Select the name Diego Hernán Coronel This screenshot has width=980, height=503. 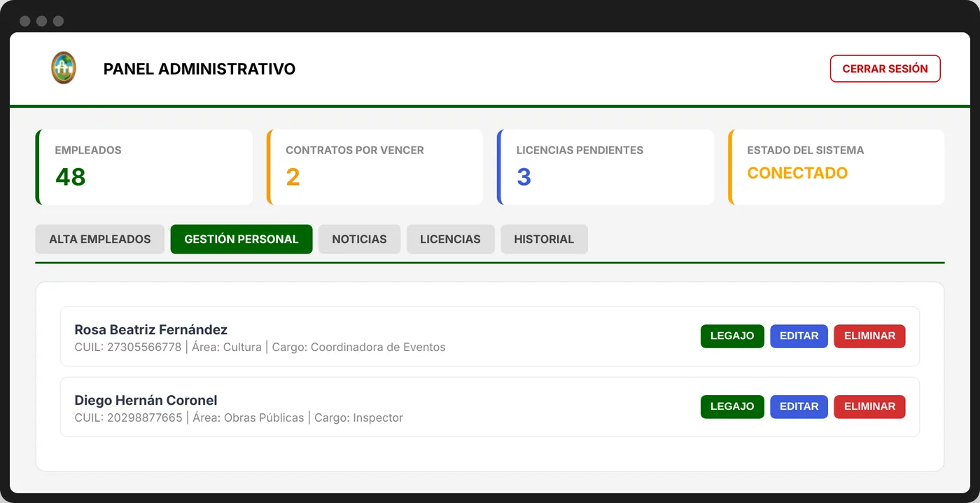pos(146,400)
